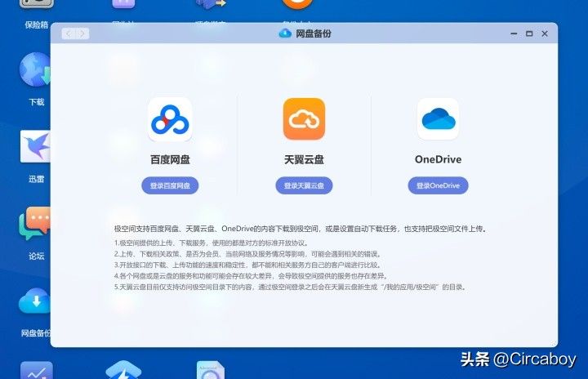The height and width of the screenshot is (379, 588).
Task: Log in via 登录OneDrive button
Action: pyautogui.click(x=438, y=185)
